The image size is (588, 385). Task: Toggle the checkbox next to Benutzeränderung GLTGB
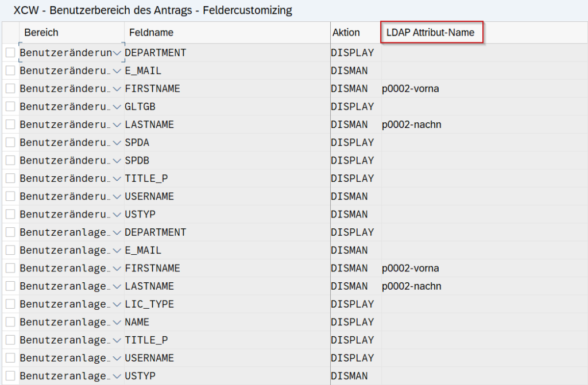click(x=10, y=107)
